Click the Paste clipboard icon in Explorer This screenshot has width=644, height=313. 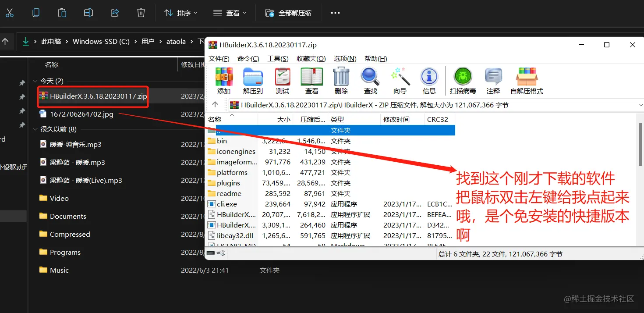[62, 13]
